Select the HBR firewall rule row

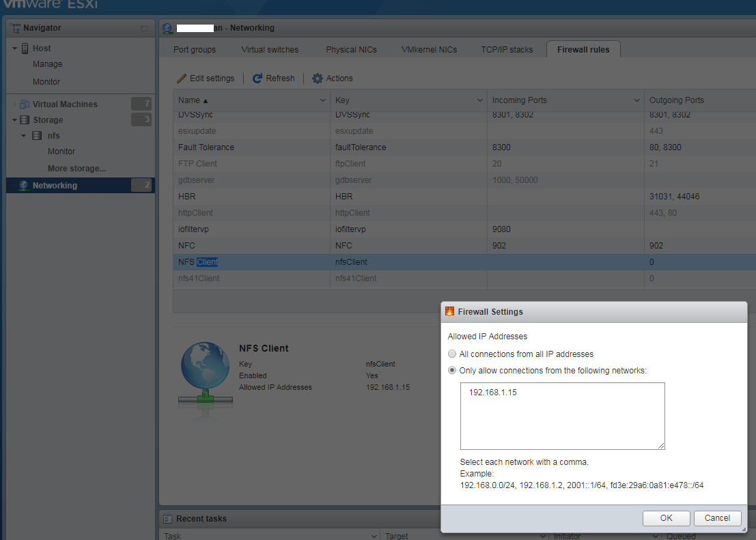coord(464,197)
